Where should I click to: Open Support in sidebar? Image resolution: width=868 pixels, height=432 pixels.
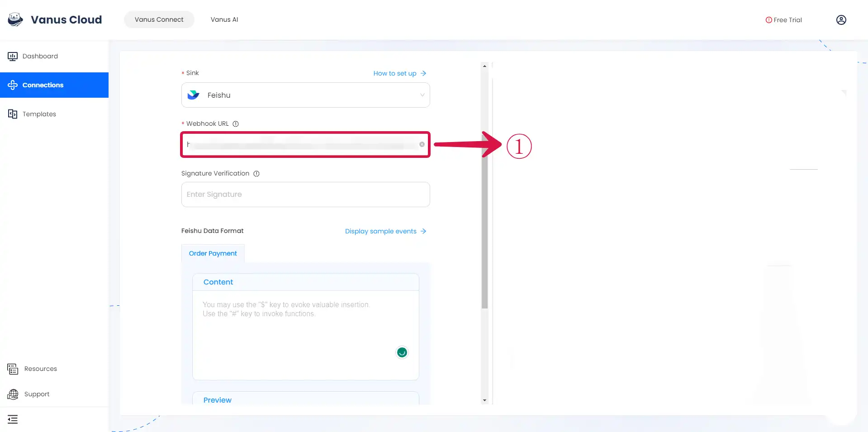coord(54,394)
